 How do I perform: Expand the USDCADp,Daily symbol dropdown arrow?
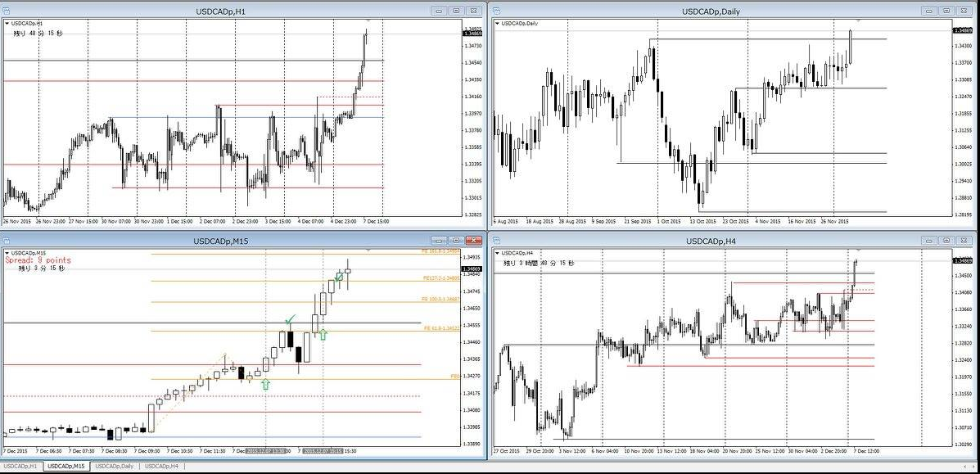[497, 23]
